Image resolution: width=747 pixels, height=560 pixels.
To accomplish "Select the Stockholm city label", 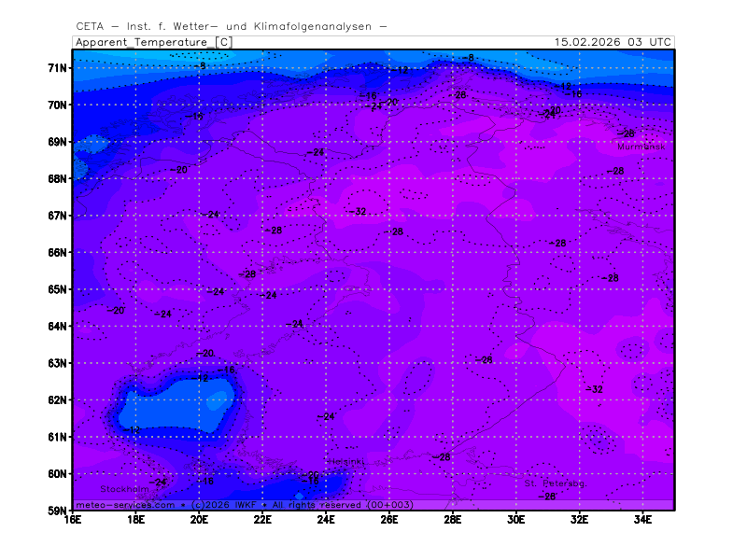I will coord(124,489).
